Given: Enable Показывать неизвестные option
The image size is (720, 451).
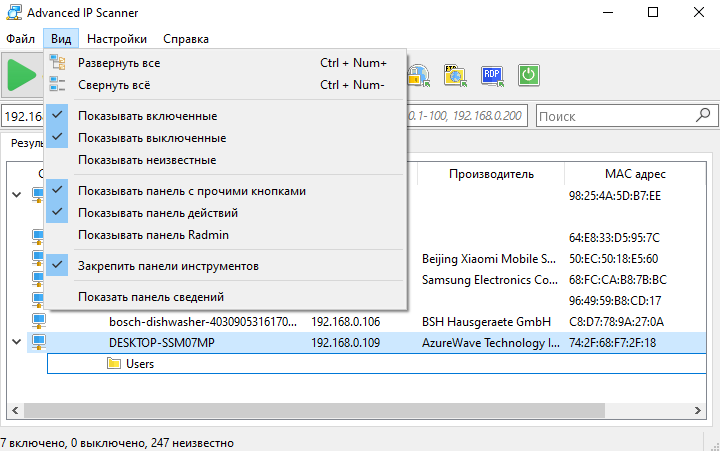Looking at the screenshot, I should pyautogui.click(x=225, y=160).
